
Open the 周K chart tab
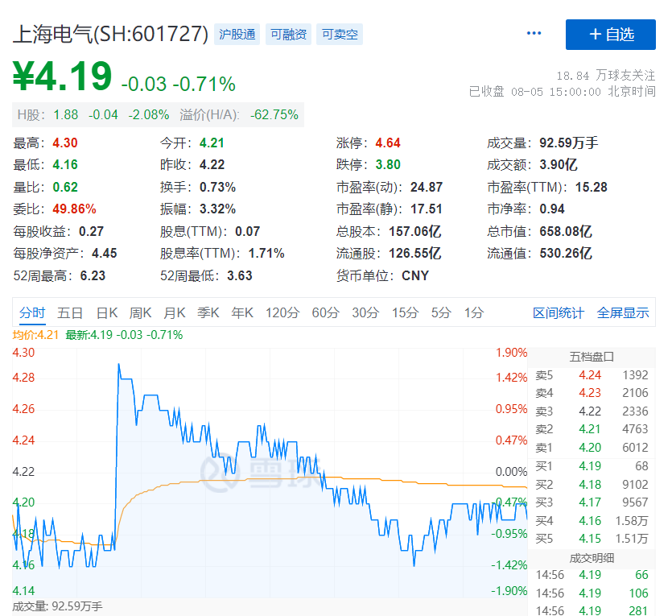point(141,313)
